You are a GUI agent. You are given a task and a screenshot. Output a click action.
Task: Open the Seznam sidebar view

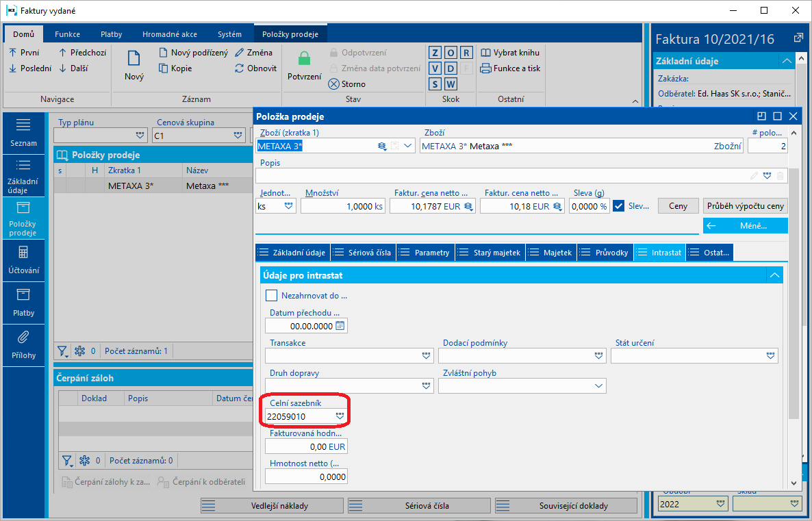pos(23,132)
